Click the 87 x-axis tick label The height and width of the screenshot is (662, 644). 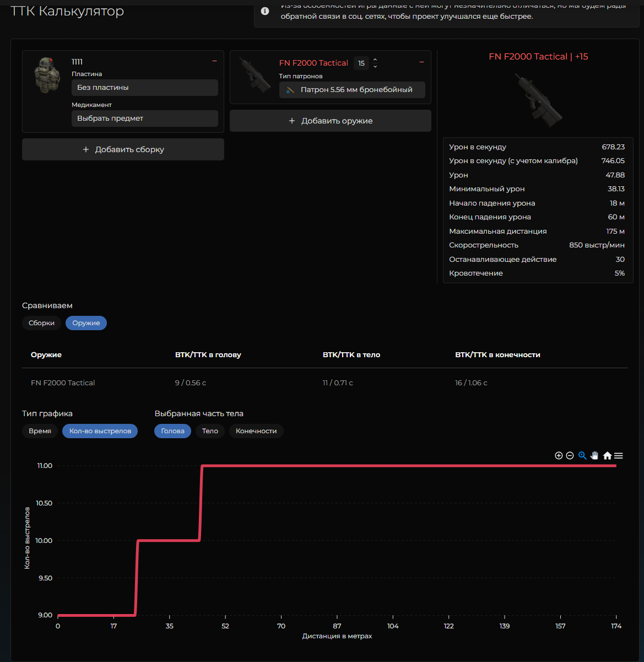click(337, 626)
